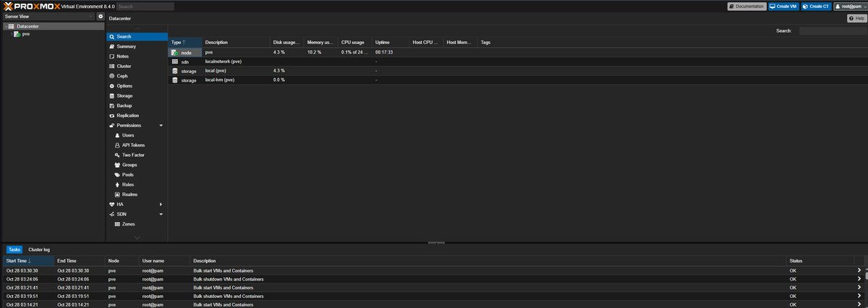Screen dimensions: 868x308
Task: Click the Server View settings gear icon
Action: (101, 16)
